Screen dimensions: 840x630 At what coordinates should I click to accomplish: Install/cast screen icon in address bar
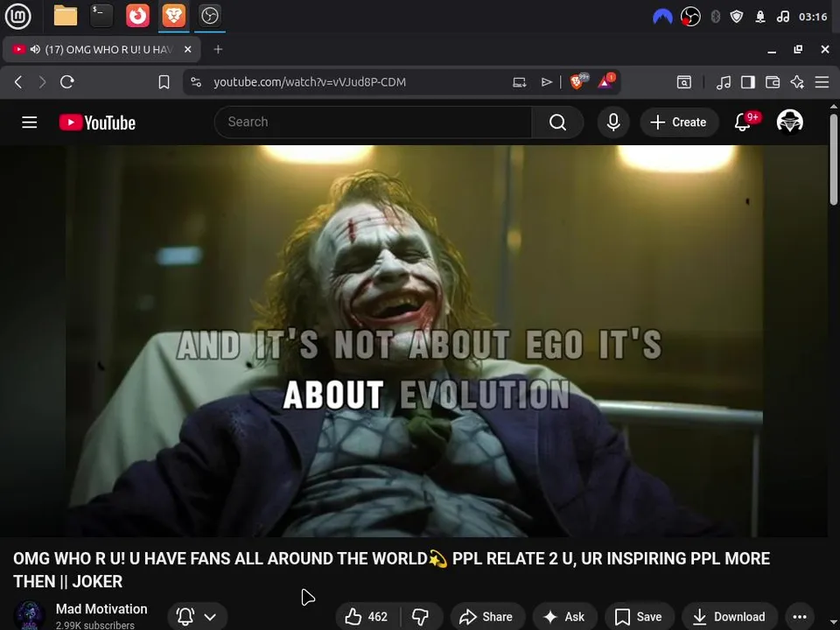[x=519, y=82]
